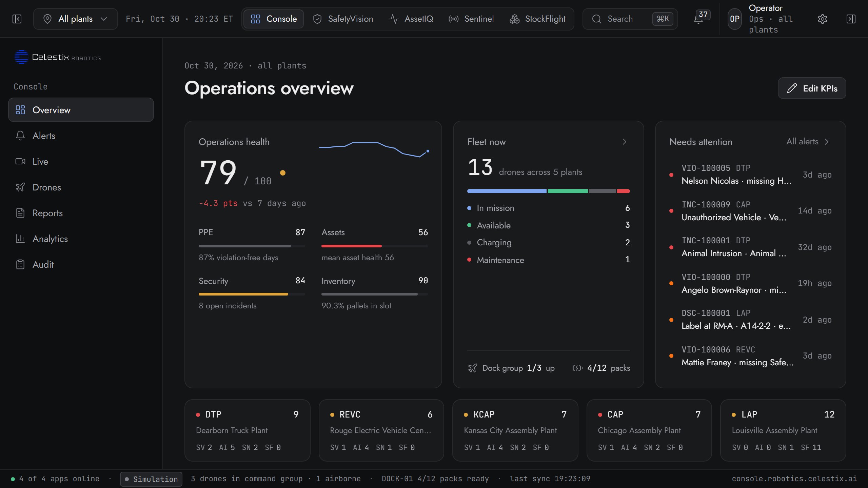Collapse the left sidebar panel icon
Image resolution: width=868 pixels, height=488 pixels.
click(17, 19)
